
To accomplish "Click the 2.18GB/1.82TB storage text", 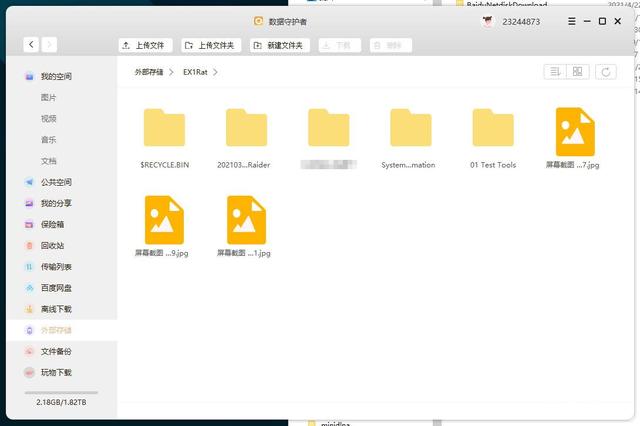I will point(61,402).
